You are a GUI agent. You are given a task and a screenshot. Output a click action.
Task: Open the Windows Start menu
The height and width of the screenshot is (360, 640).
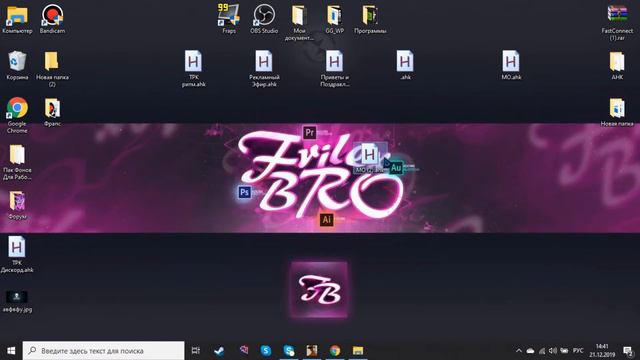11,351
